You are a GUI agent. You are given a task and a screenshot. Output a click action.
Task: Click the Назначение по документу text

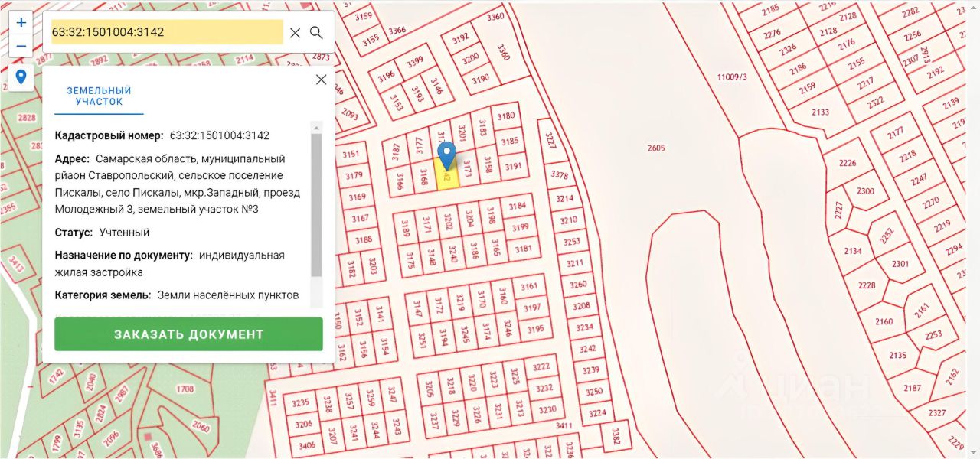tap(170, 263)
